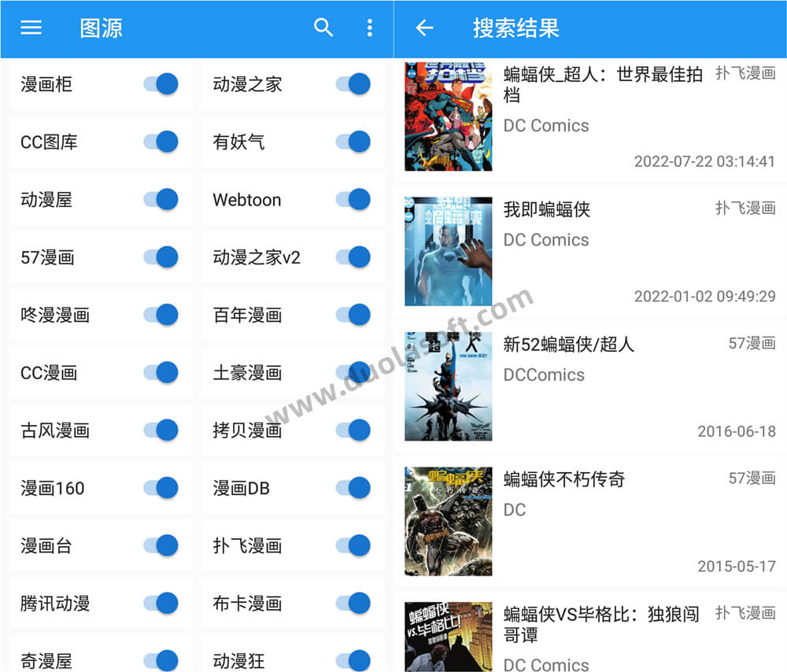Viewport: 787px width, 672px height.
Task: Toggle the 百年漫画 source switch
Action: coord(353,315)
